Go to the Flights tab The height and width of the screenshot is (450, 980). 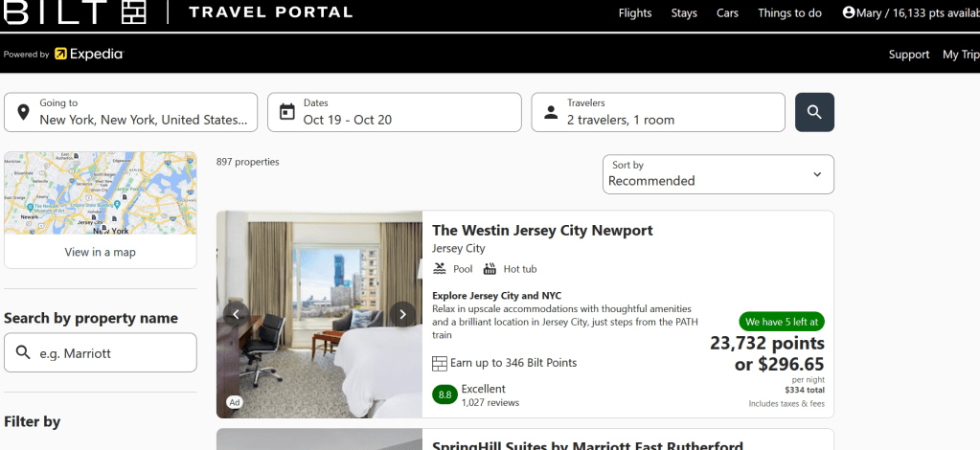[x=635, y=13]
